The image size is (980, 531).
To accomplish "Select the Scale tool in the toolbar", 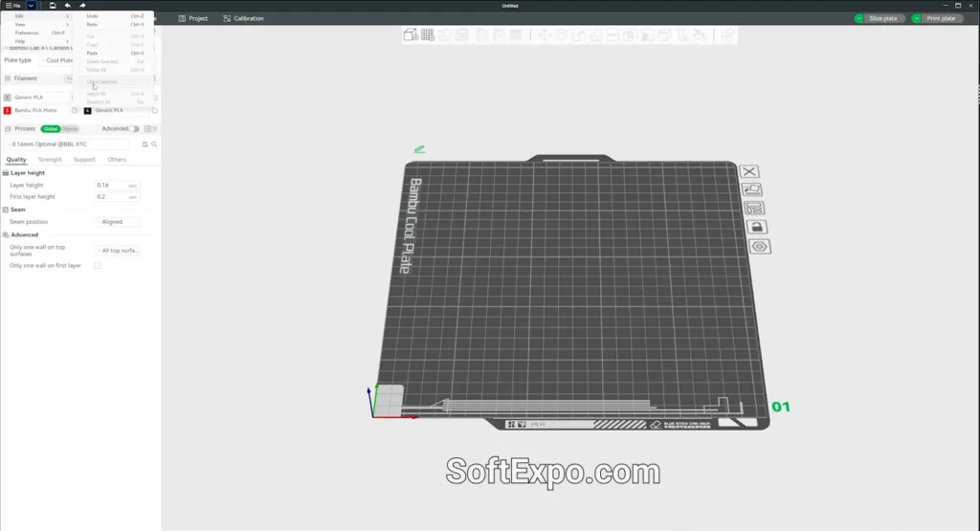I will click(x=579, y=35).
